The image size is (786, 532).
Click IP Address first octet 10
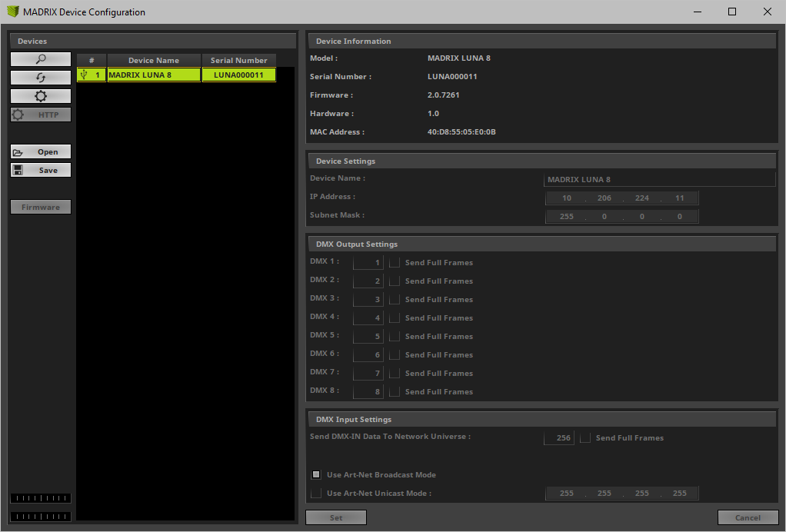(567, 198)
